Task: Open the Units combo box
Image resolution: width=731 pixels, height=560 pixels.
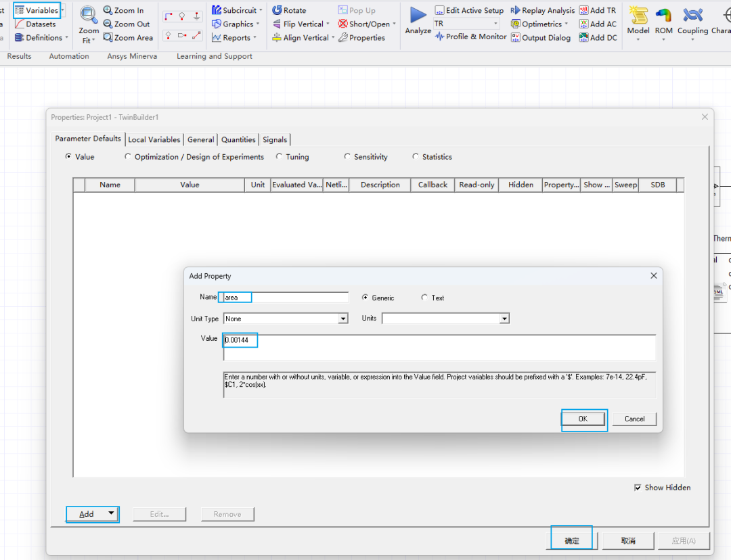Action: [x=504, y=319]
